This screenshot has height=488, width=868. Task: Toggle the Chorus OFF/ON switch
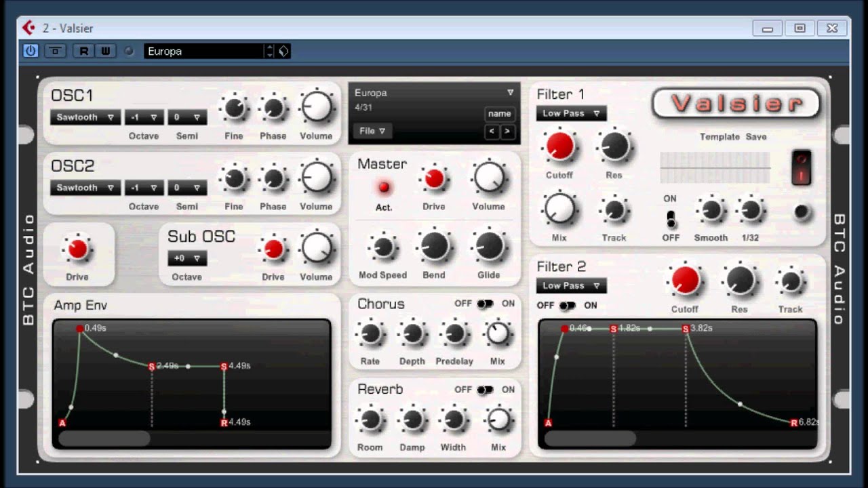coord(485,304)
